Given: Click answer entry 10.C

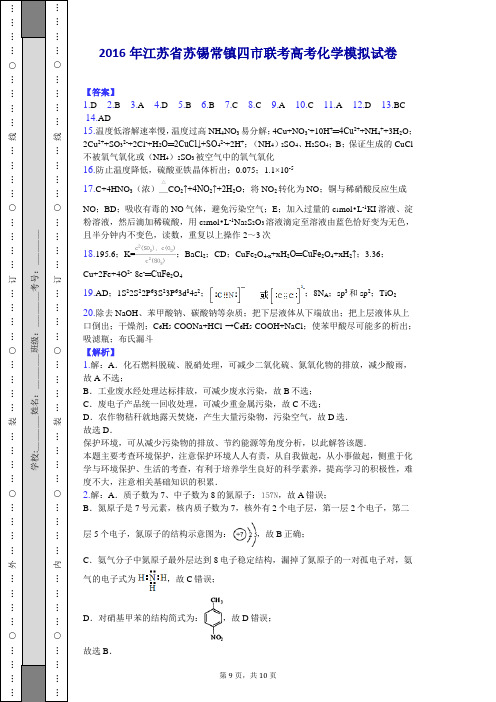Looking at the screenshot, I should [304, 105].
